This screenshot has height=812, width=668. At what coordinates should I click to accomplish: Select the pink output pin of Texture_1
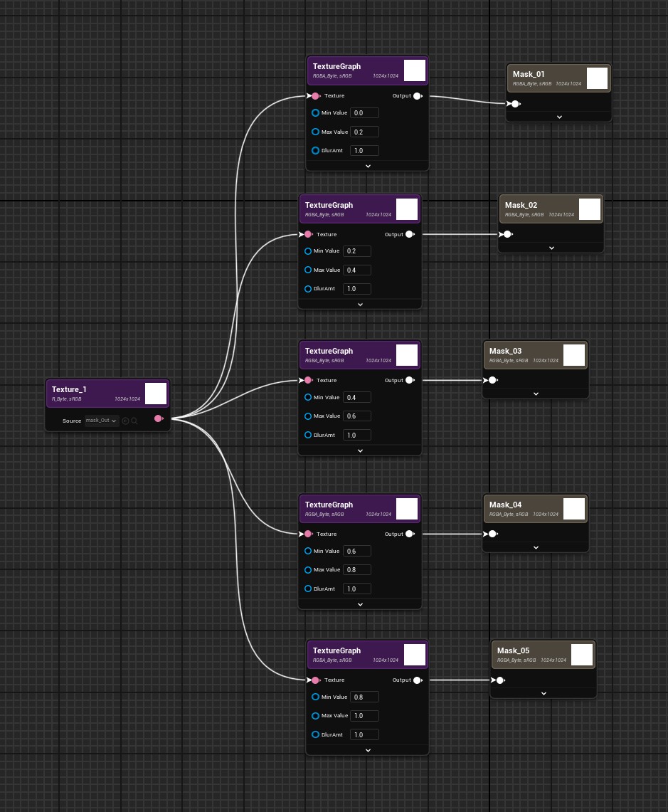158,418
